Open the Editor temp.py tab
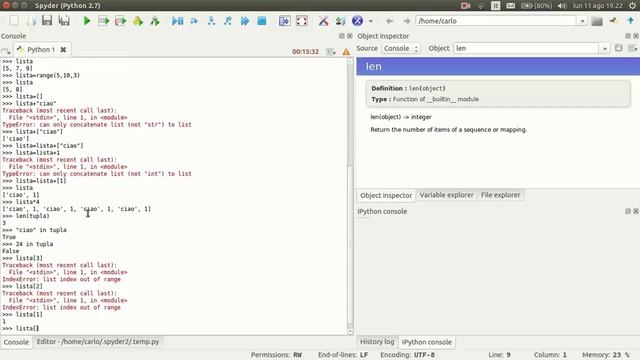 pos(98,342)
